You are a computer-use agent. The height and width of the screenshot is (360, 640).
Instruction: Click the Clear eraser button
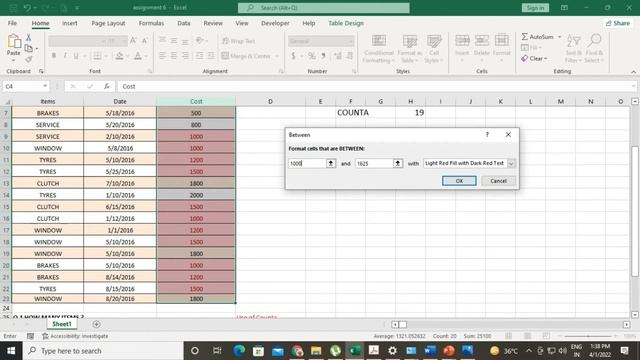534,58
